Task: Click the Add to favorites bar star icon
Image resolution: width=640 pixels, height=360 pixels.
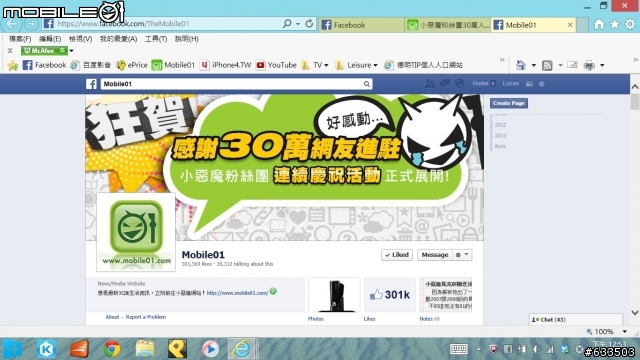Action: coord(13,65)
